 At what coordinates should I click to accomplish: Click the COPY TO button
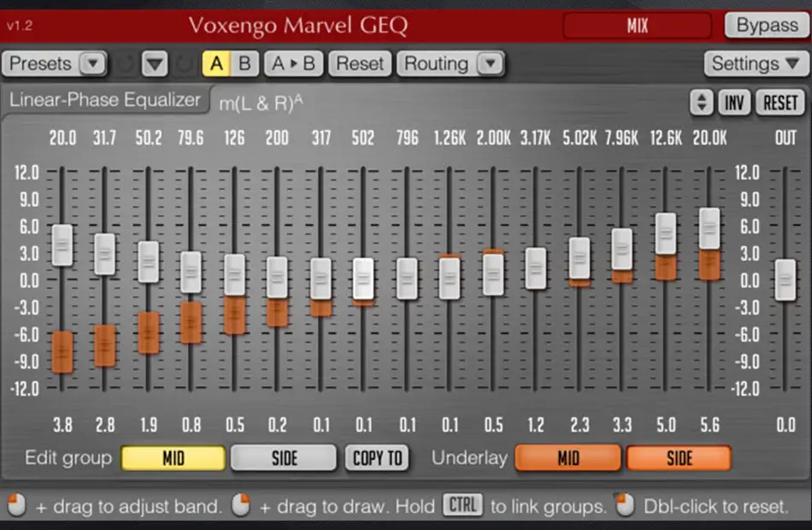(x=377, y=458)
